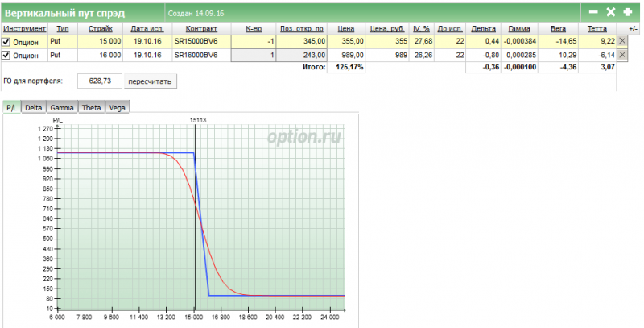Click the 15113 price marker label
Viewport: 644px width, 328px height.
(198, 120)
